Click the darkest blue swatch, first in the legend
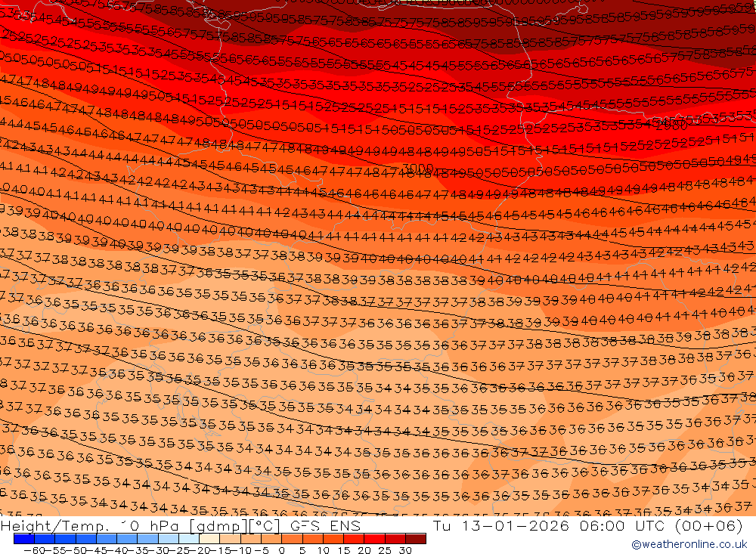The height and width of the screenshot is (554, 756). [x=23, y=539]
